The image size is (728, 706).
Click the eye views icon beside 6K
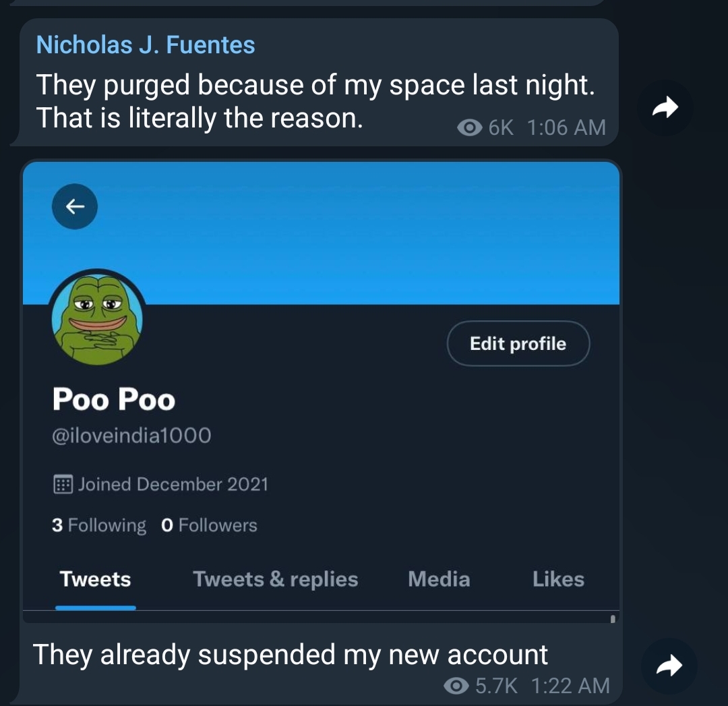(469, 127)
